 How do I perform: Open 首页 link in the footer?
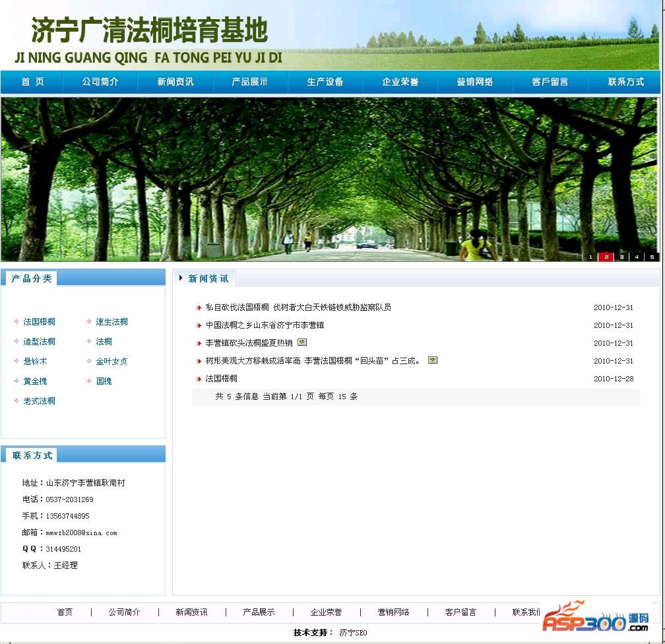(65, 612)
